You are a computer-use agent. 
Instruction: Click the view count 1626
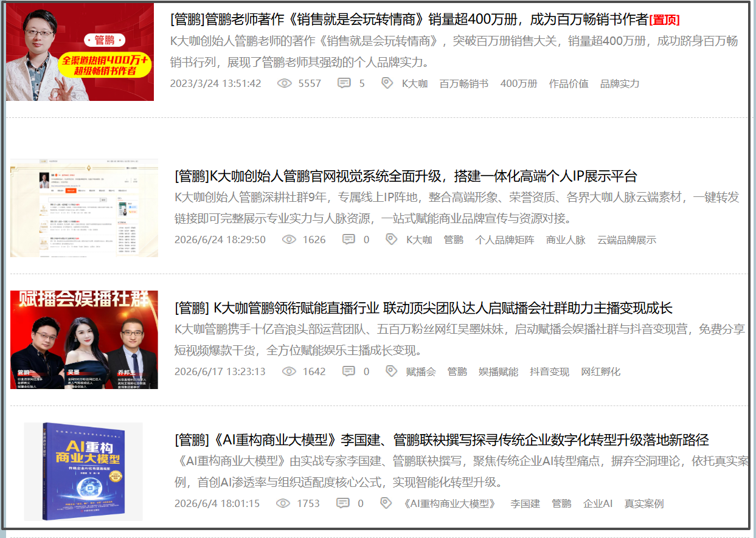(x=314, y=240)
